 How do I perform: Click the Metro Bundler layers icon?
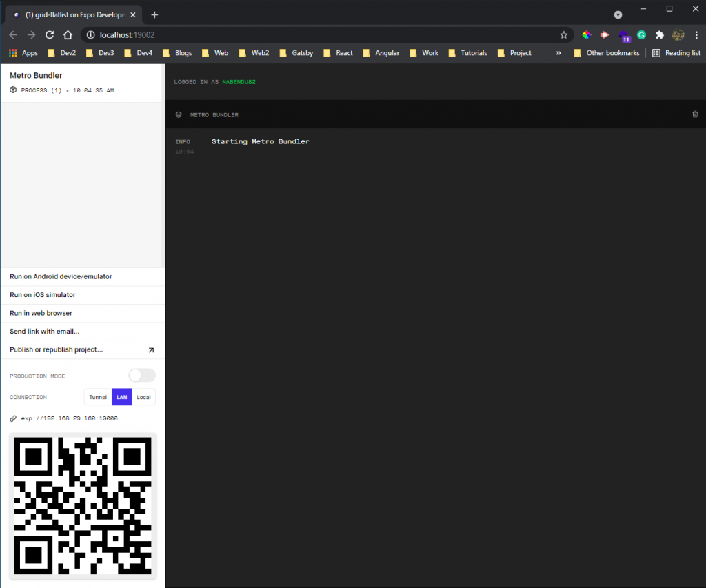pos(179,115)
